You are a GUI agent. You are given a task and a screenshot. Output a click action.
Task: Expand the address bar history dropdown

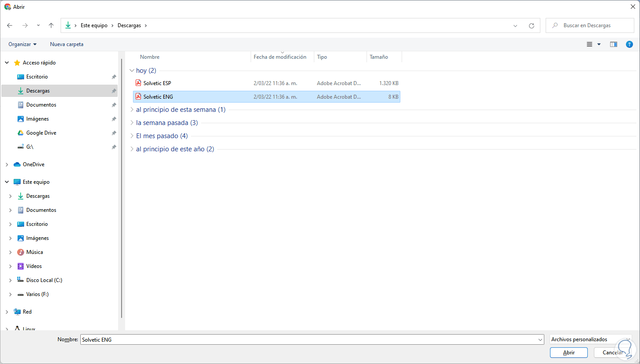(x=515, y=25)
